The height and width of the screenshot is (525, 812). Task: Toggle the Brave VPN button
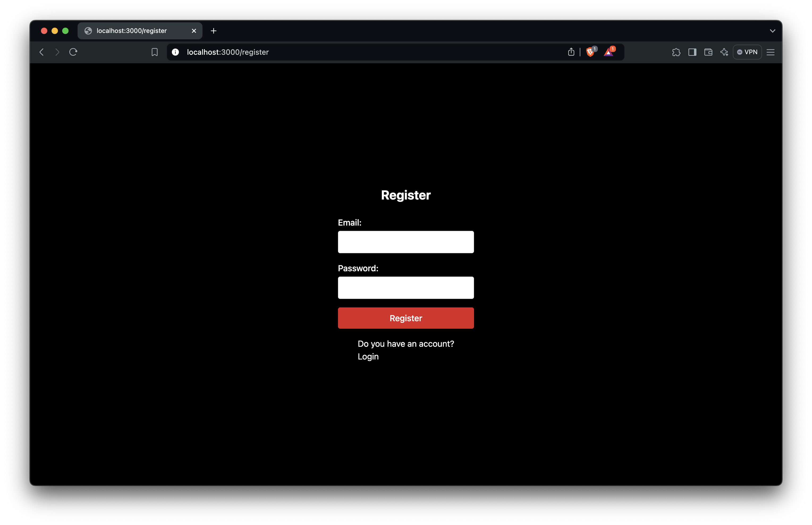[747, 52]
